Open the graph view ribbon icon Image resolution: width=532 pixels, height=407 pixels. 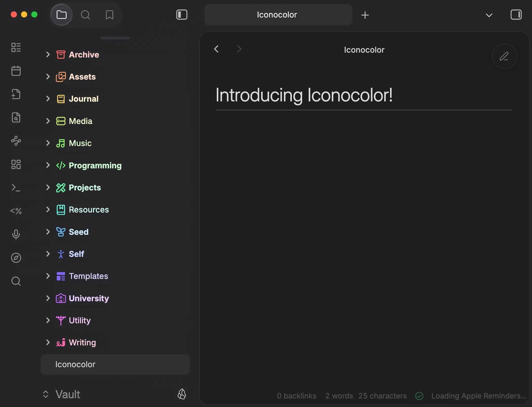click(x=16, y=141)
